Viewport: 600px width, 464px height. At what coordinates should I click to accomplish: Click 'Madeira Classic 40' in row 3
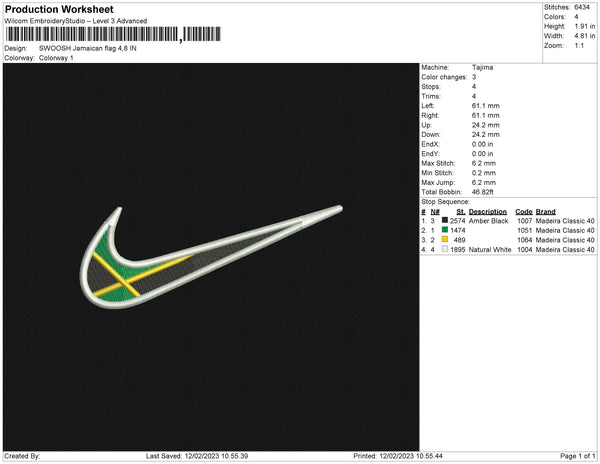565,240
